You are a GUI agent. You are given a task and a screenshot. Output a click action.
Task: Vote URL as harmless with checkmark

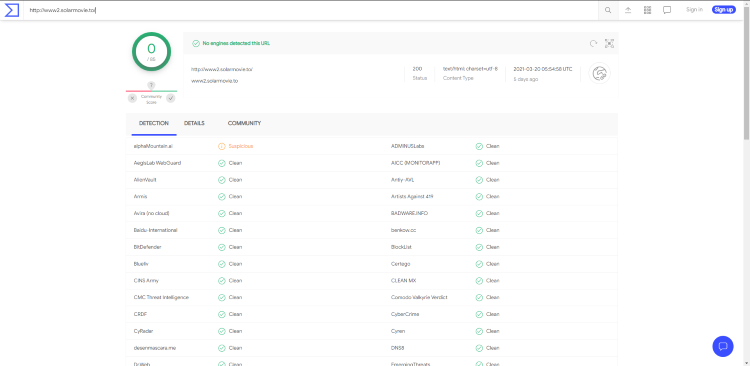pos(171,98)
